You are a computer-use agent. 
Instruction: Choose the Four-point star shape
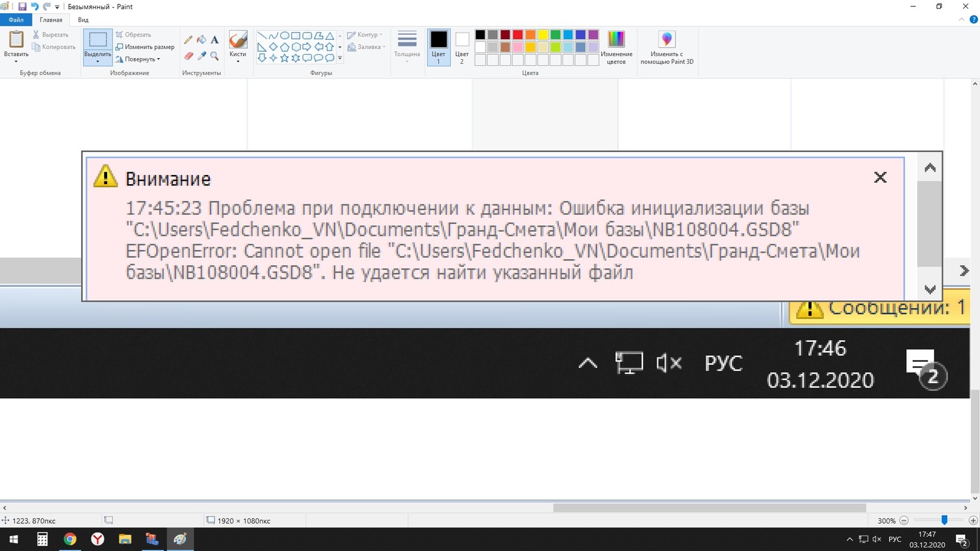point(273,58)
